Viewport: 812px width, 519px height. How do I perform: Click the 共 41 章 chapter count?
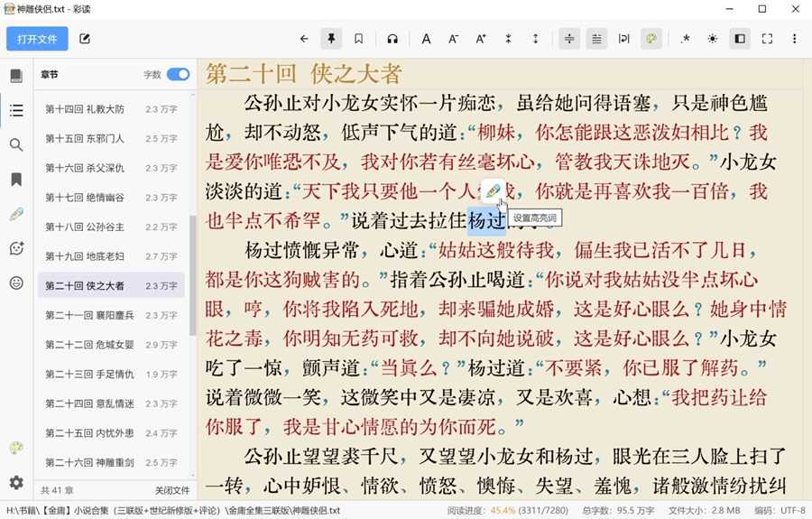[57, 490]
